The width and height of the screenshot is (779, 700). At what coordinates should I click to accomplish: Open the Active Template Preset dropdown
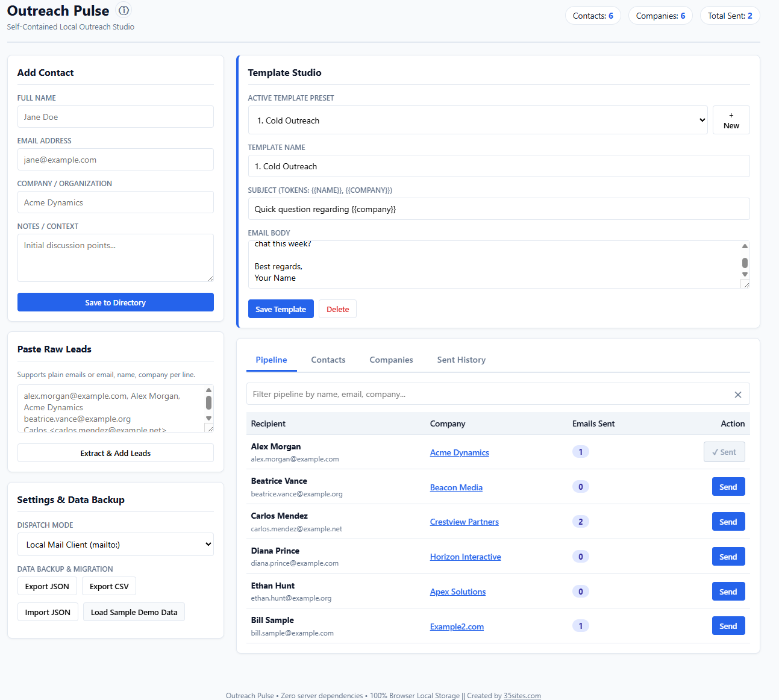pos(478,120)
